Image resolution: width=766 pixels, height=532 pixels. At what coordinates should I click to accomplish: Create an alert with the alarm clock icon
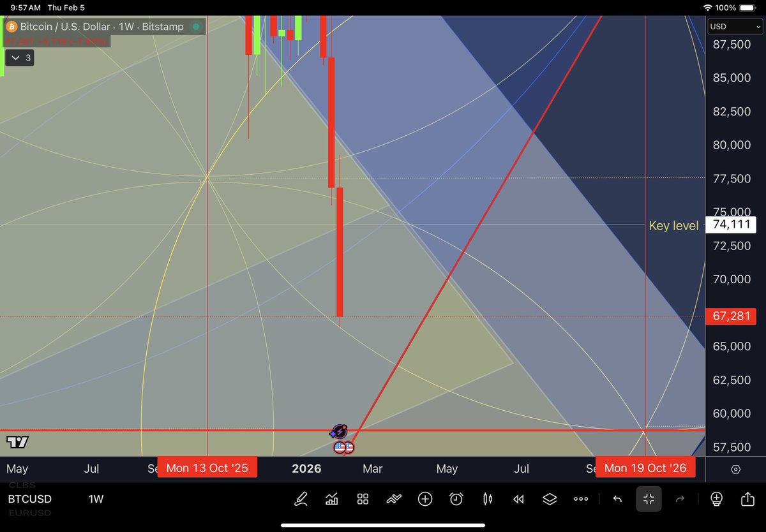(x=456, y=499)
